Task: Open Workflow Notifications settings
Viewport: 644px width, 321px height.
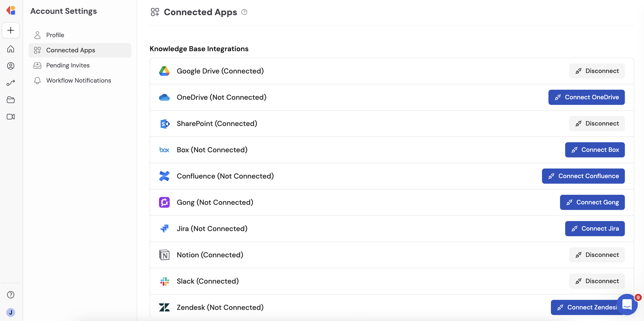Action: click(x=79, y=80)
